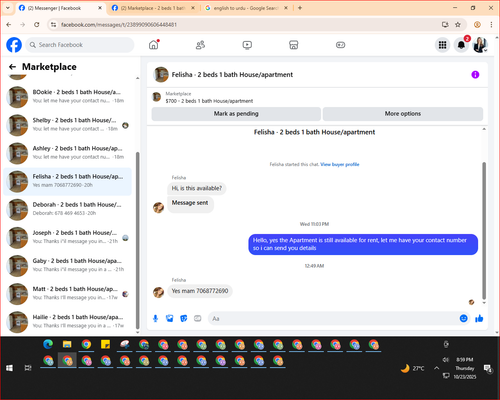Open Windows Start menu

[x=9, y=368]
